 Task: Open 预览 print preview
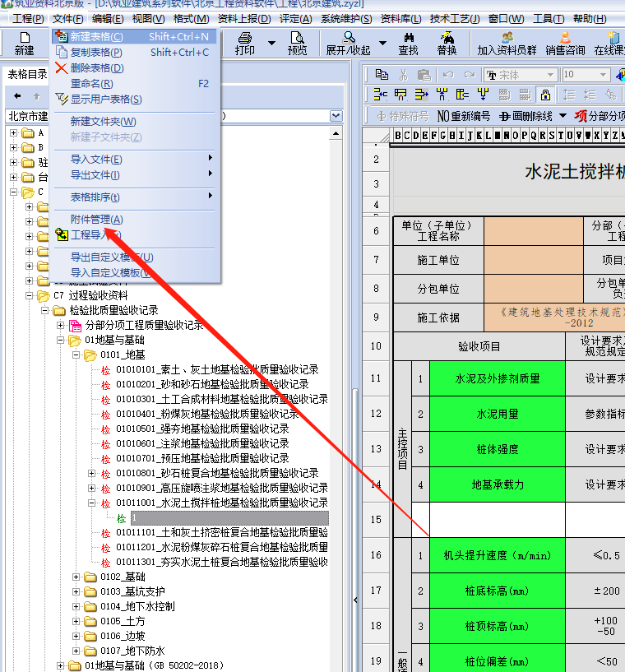point(297,43)
